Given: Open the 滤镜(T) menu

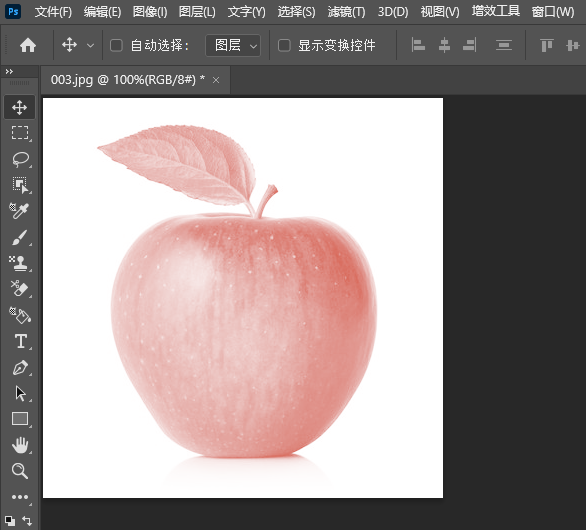Looking at the screenshot, I should click(x=346, y=12).
